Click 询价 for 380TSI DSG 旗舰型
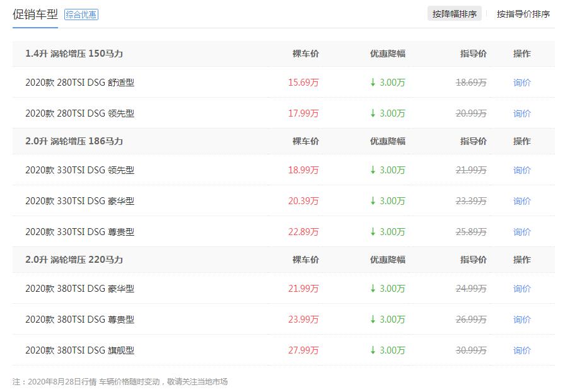This screenshot has height=392, width=565. [x=521, y=350]
